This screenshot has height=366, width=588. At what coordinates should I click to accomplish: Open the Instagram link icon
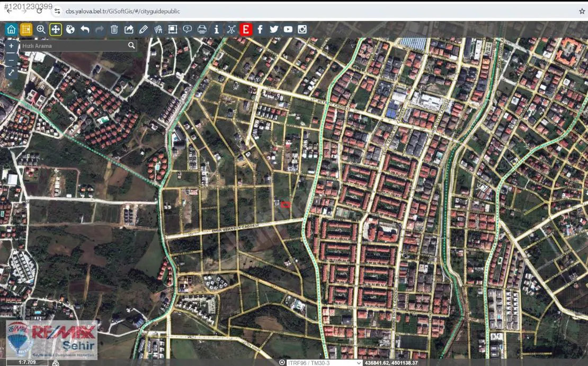[x=302, y=29]
